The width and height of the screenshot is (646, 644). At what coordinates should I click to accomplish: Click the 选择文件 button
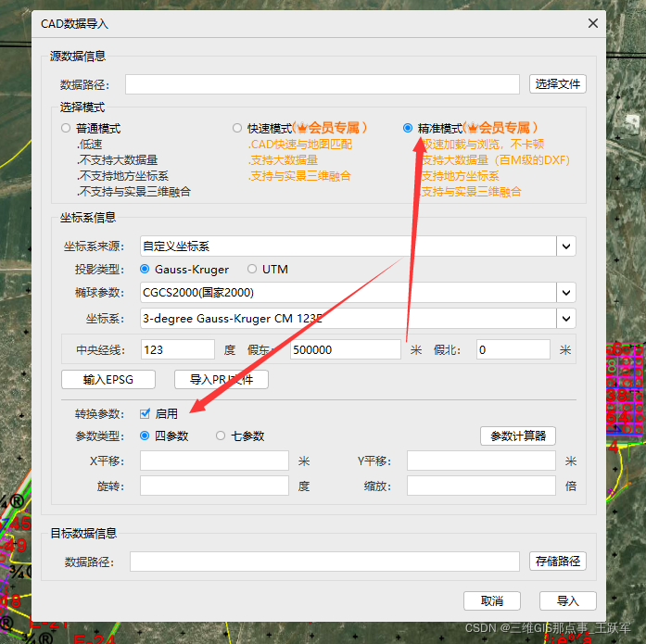pyautogui.click(x=558, y=84)
